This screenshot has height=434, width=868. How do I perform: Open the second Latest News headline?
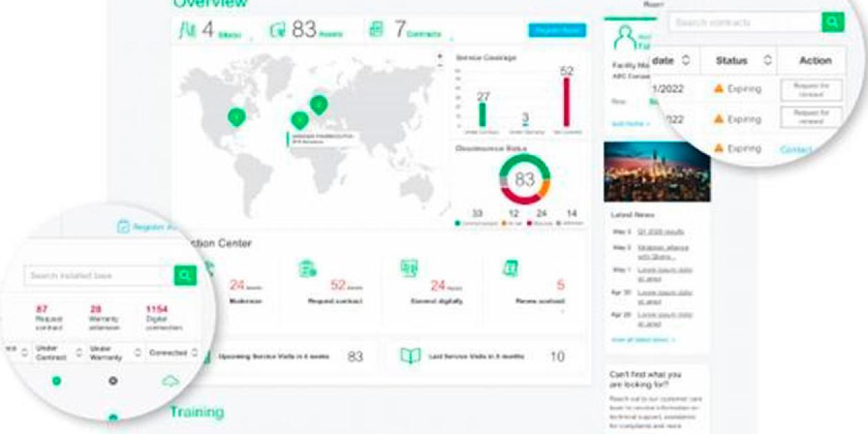coord(663,251)
